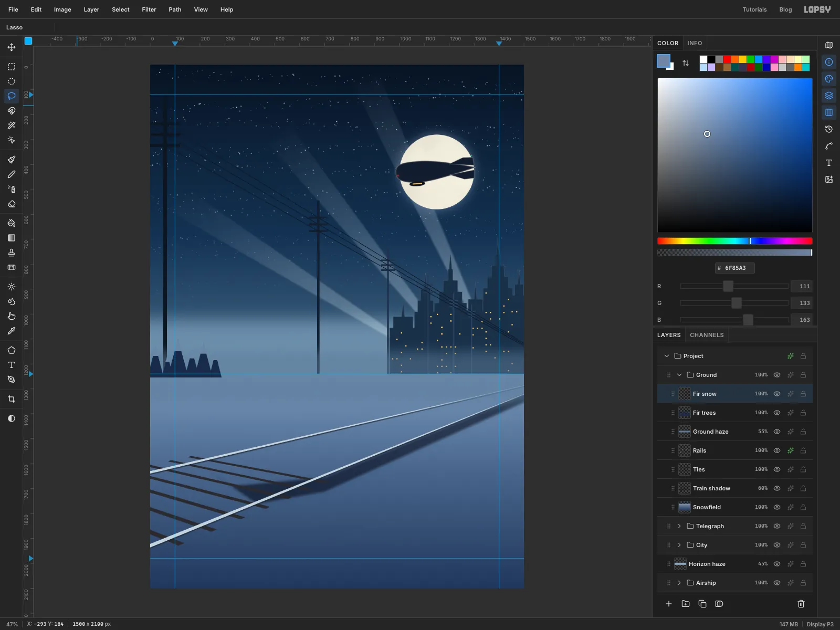Viewport: 840px width, 630px height.
Task: Swap foreground and background colors
Action: 686,63
